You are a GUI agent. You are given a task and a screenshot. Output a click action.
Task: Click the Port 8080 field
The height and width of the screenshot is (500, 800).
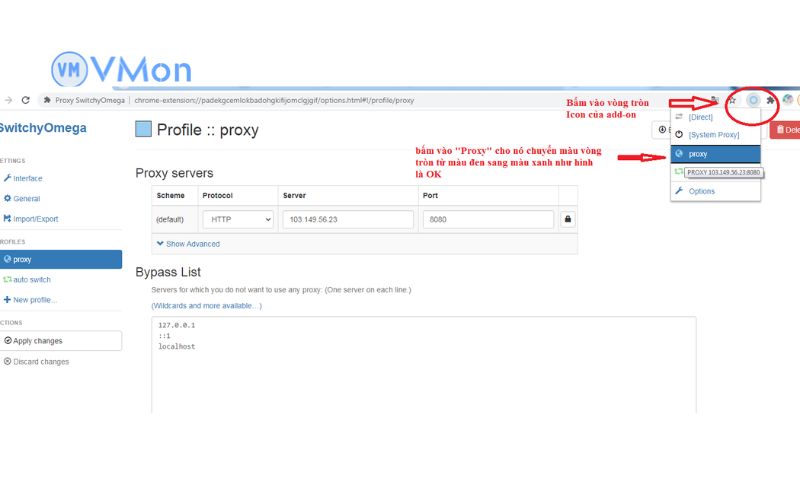tap(488, 219)
